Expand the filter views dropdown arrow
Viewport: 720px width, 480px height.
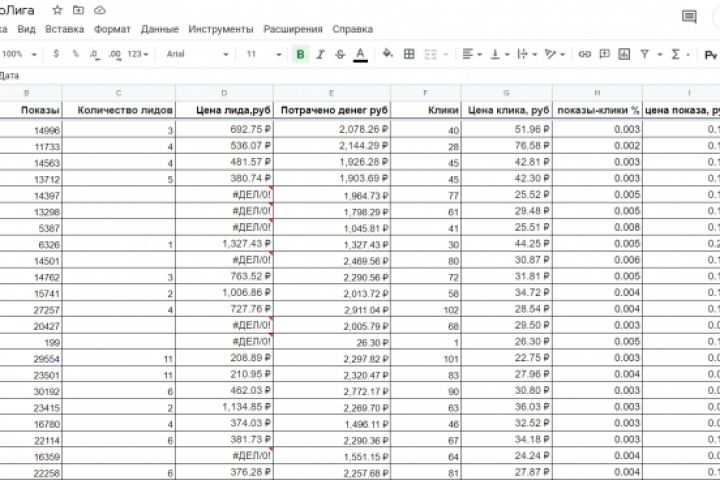coord(660,55)
